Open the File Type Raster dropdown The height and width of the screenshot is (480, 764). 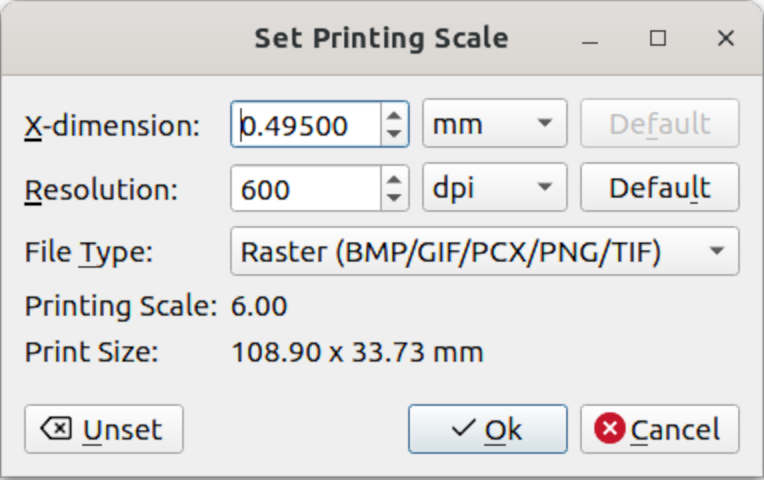coord(484,251)
